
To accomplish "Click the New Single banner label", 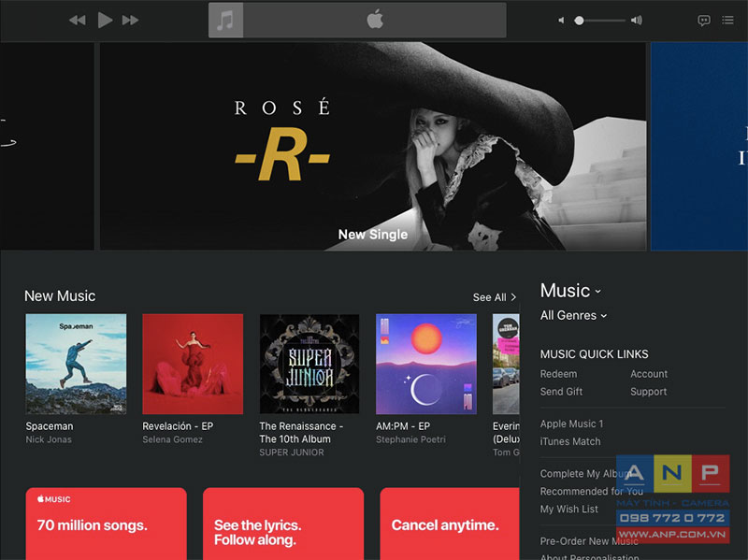I will tap(373, 235).
